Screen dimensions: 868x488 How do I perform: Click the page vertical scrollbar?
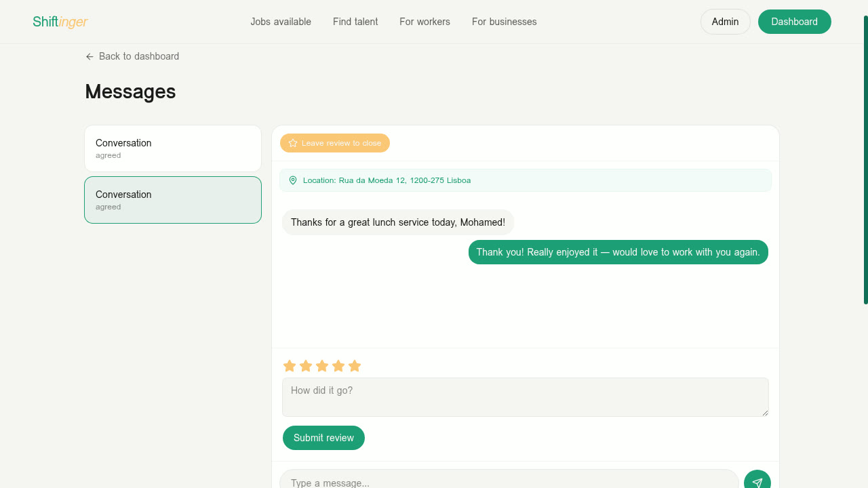pyautogui.click(x=865, y=159)
